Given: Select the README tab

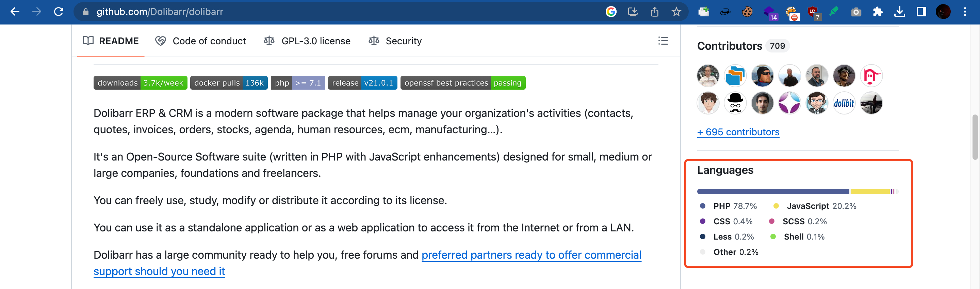Looking at the screenshot, I should click(x=111, y=41).
